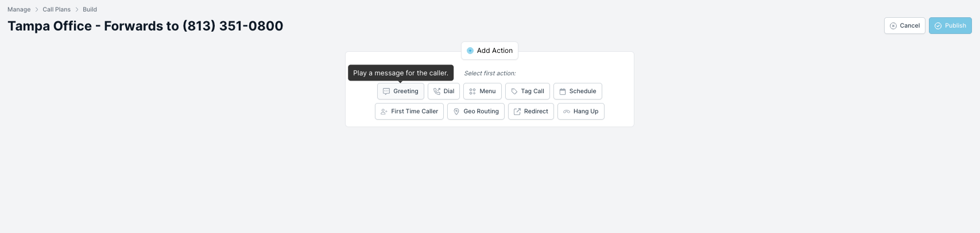Choose Geo Routing as first action

[x=476, y=112]
